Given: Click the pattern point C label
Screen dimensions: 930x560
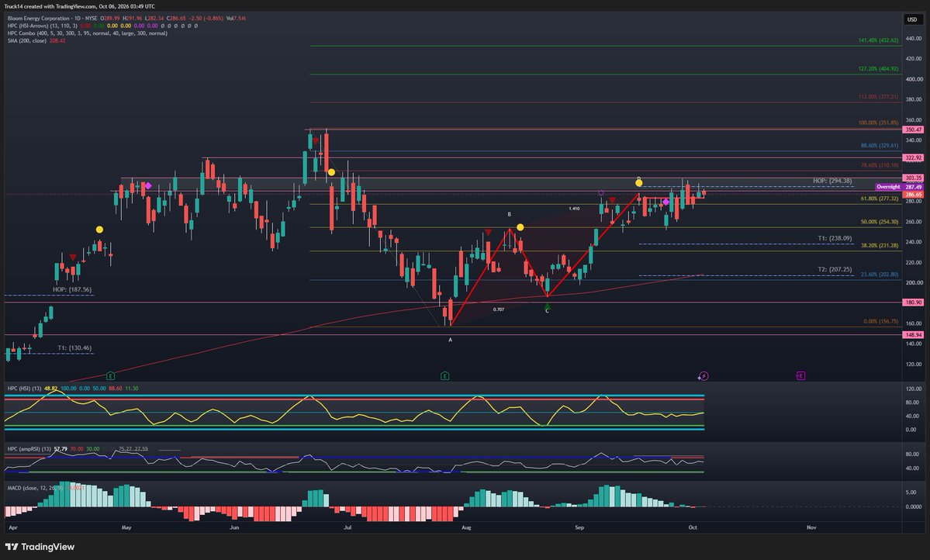Looking at the screenshot, I should (548, 311).
